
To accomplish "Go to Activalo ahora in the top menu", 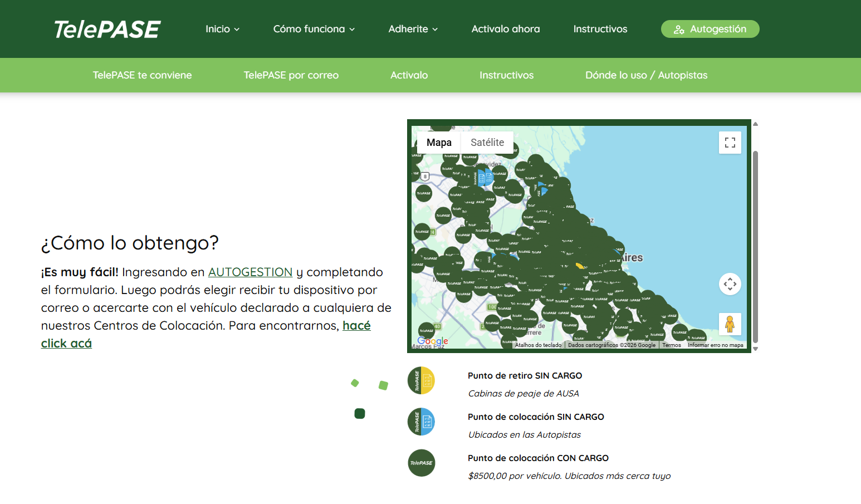I will pos(506,29).
